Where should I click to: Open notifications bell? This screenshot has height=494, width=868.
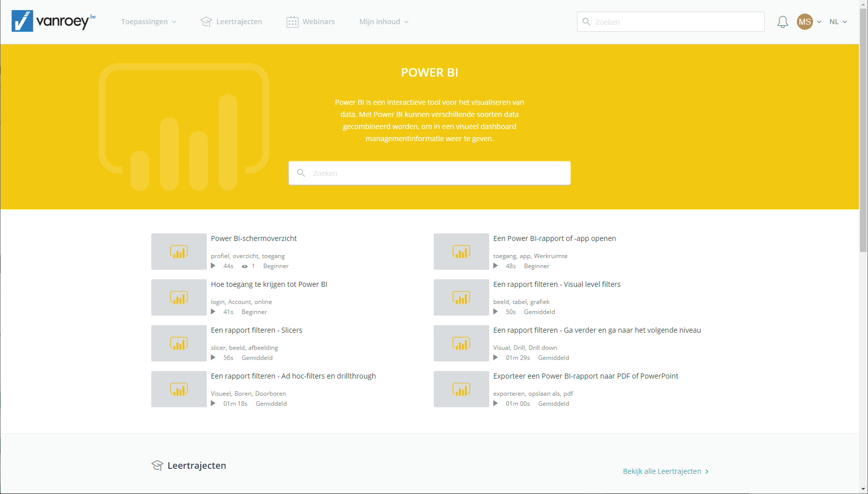point(782,22)
